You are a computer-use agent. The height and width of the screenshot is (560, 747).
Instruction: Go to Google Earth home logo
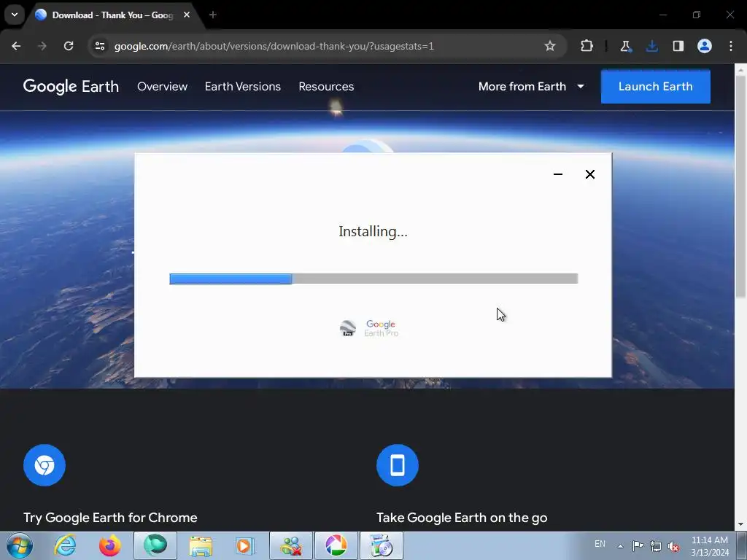click(x=71, y=87)
